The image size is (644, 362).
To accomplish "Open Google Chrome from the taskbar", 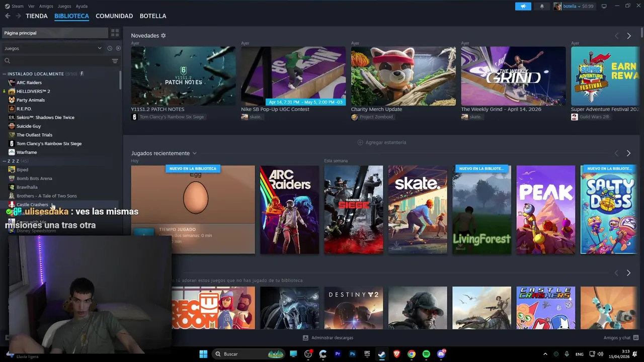I will [x=412, y=354].
